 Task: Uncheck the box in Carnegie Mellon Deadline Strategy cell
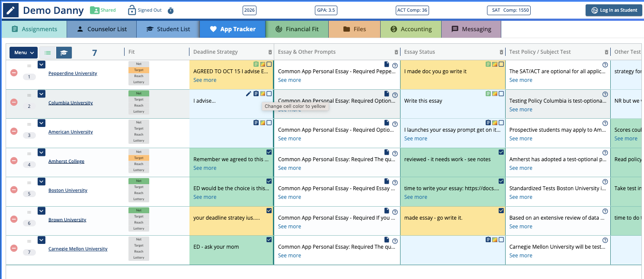coord(269,240)
